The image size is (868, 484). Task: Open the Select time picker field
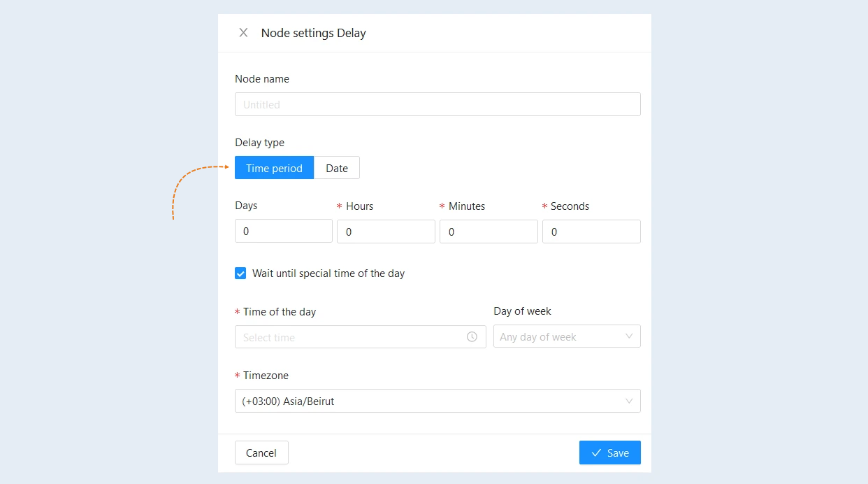[x=361, y=336]
